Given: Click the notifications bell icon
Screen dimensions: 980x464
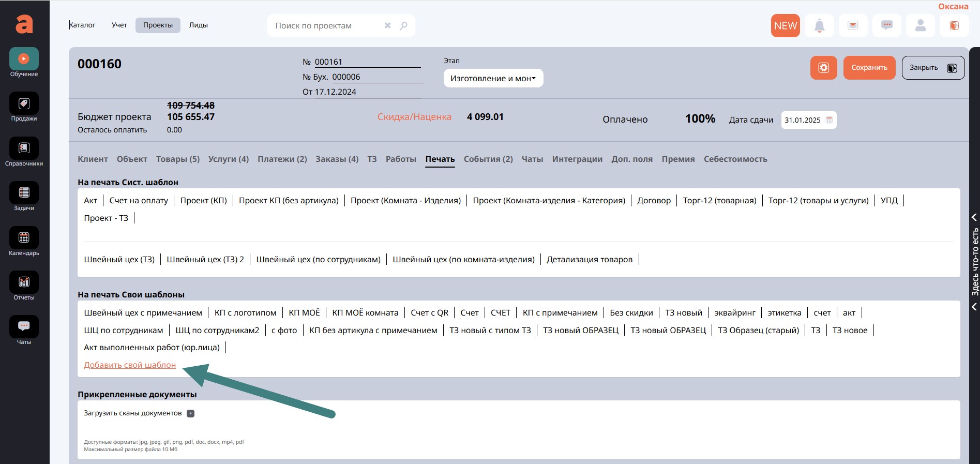Looking at the screenshot, I should [x=819, y=26].
